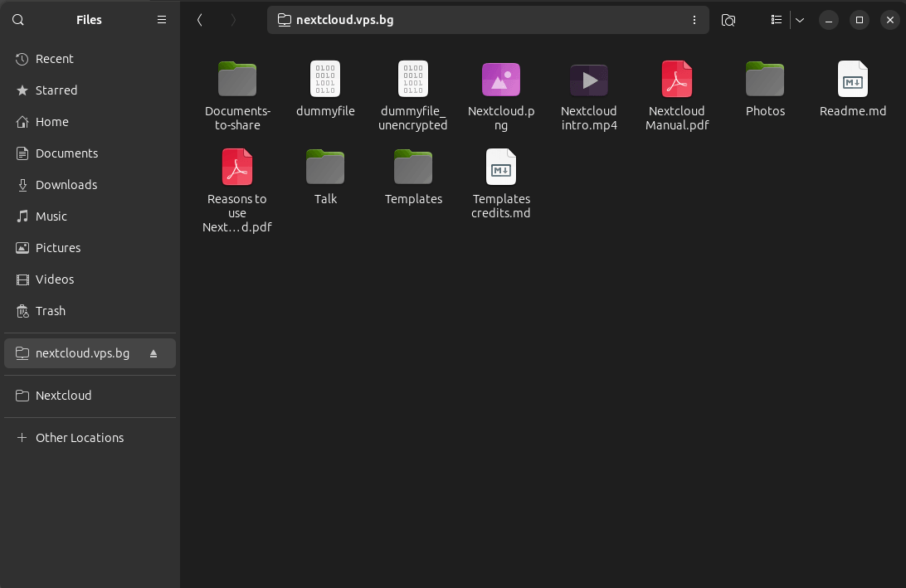Click the search folder icon button

point(728,20)
